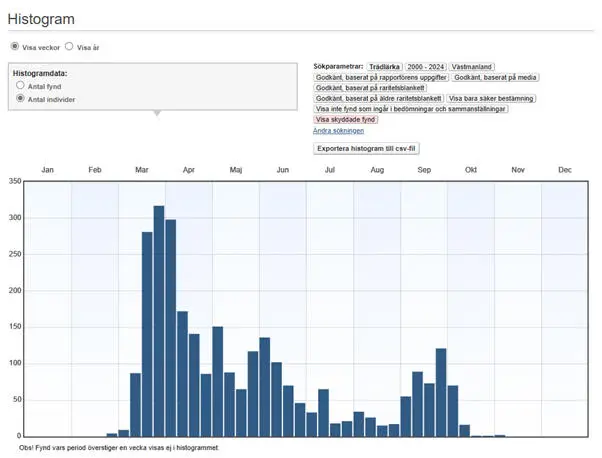Click the 'Histogram' page heading
The image size is (602, 458).
(x=41, y=19)
